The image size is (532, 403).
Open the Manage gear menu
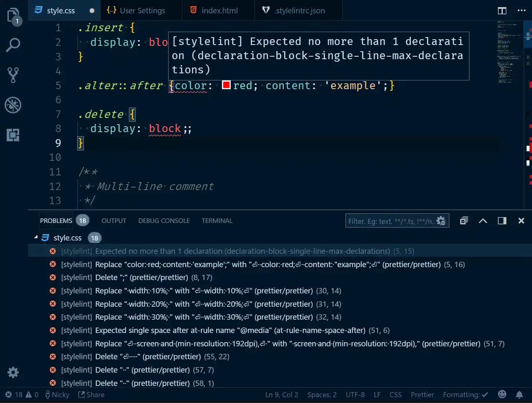[x=13, y=372]
